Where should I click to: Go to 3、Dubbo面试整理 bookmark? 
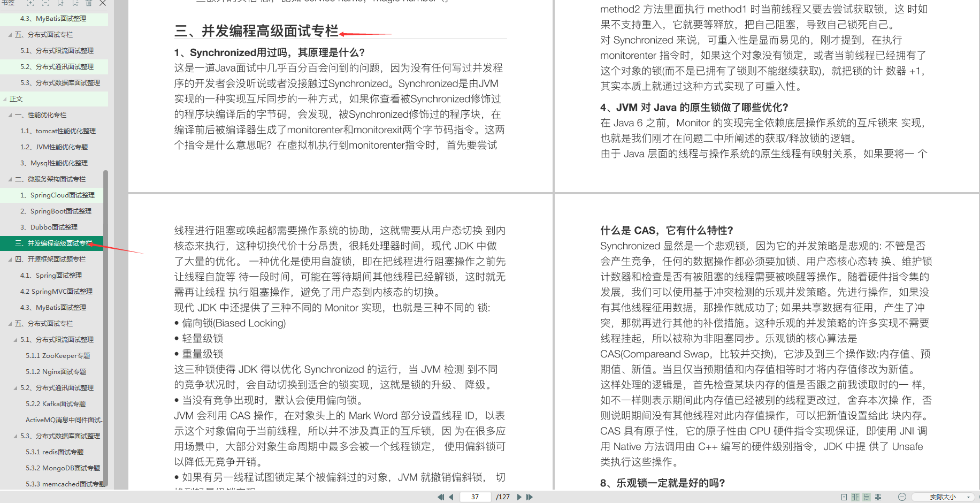point(49,227)
